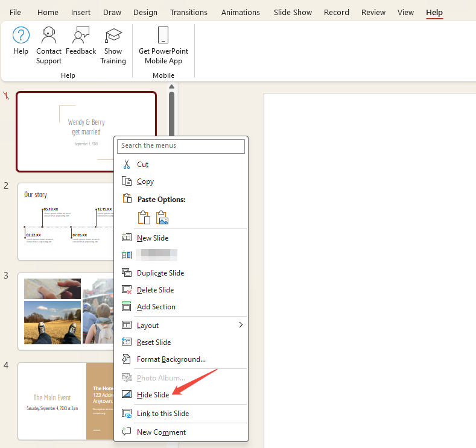Switch to the Transitions tab

tap(188, 13)
